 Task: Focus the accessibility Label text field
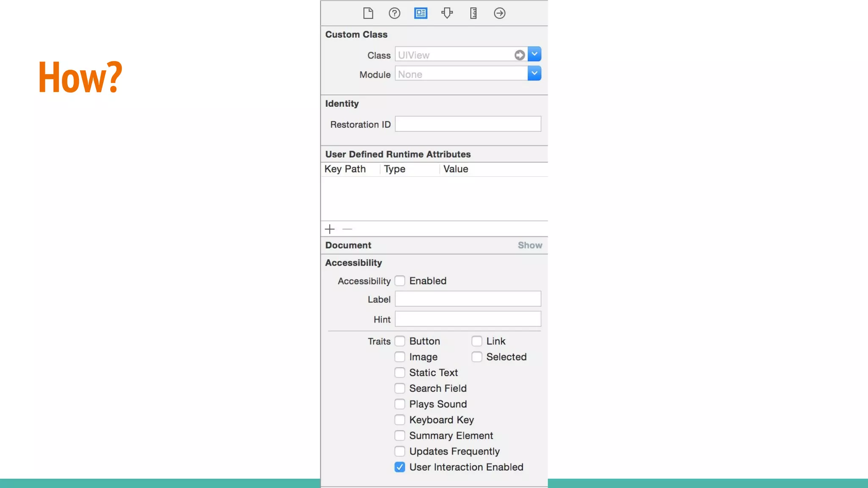(x=468, y=299)
